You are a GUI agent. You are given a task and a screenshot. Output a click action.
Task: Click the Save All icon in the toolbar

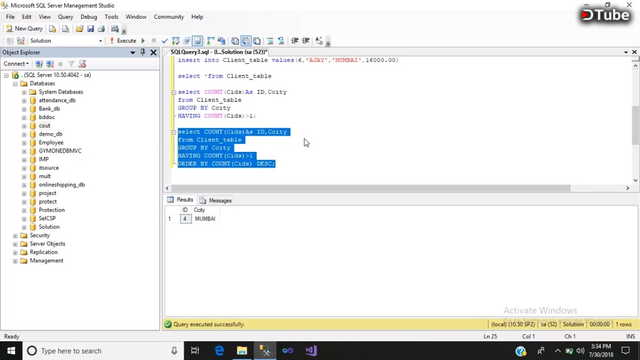[x=101, y=29]
